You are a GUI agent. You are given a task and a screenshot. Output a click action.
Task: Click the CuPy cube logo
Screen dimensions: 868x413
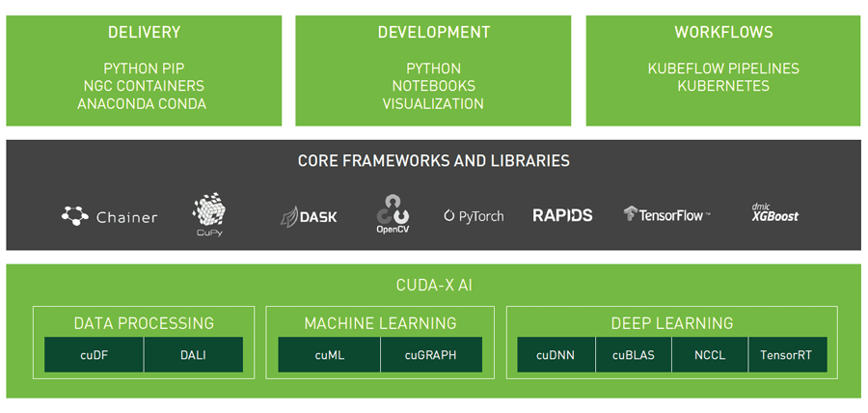pyautogui.click(x=209, y=215)
